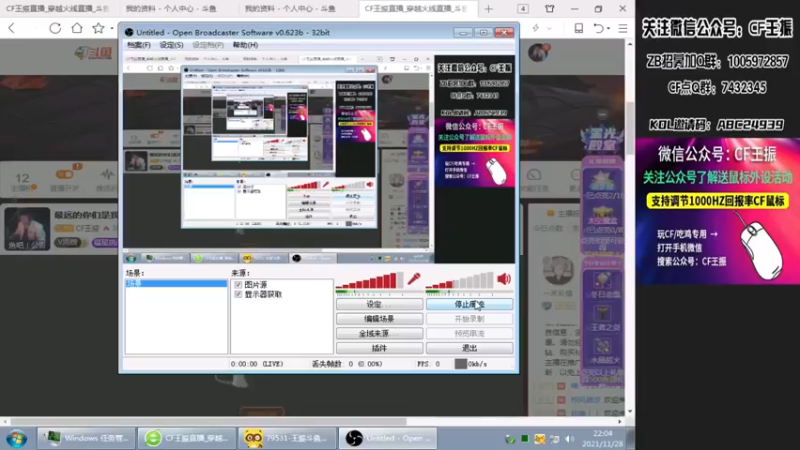This screenshot has width=800, height=450.
Task: Open the user avatar on Douyu page header
Action: pyautogui.click(x=539, y=52)
